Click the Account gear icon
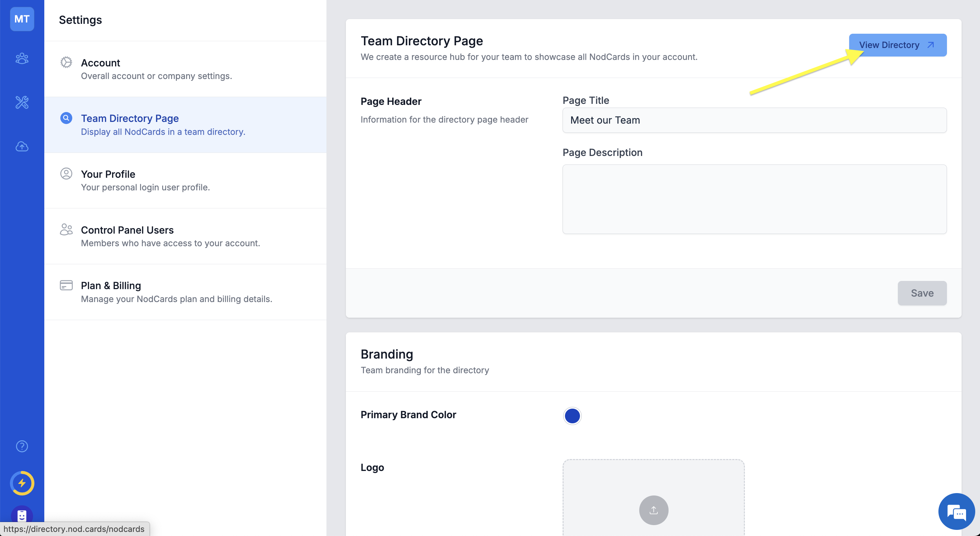This screenshot has width=980, height=536. point(66,62)
